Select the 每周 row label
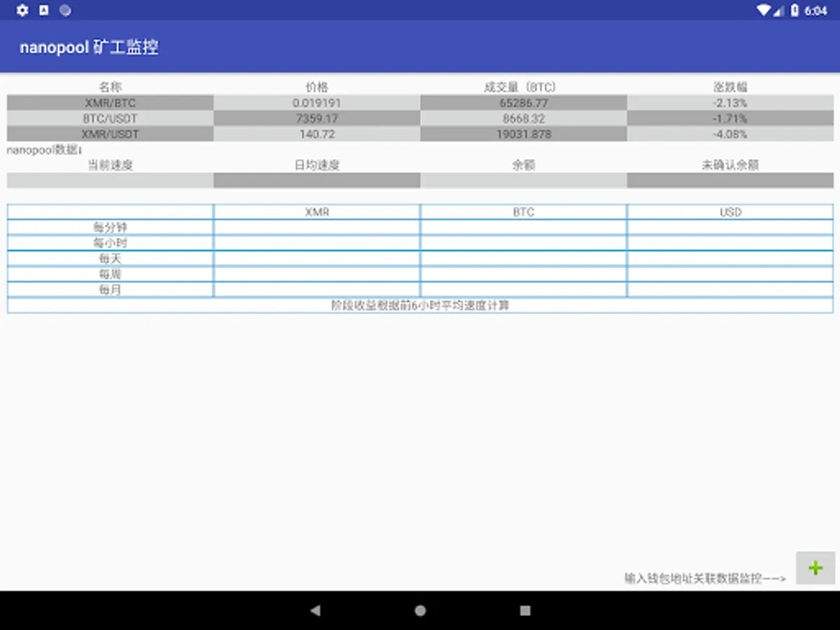Image resolution: width=840 pixels, height=630 pixels. pos(110,274)
